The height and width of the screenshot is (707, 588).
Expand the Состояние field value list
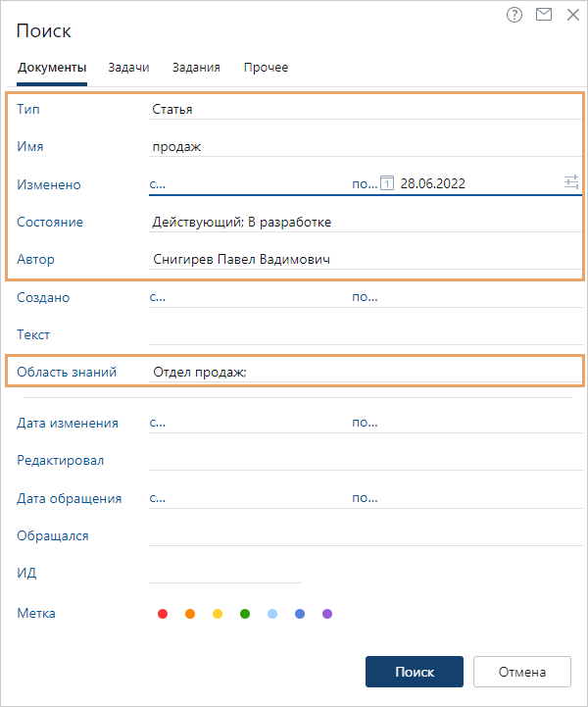pos(363,222)
